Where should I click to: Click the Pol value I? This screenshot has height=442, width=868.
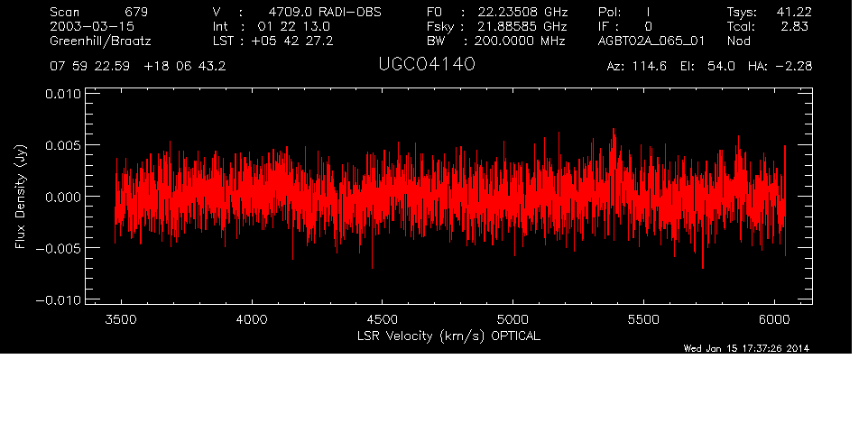(648, 12)
